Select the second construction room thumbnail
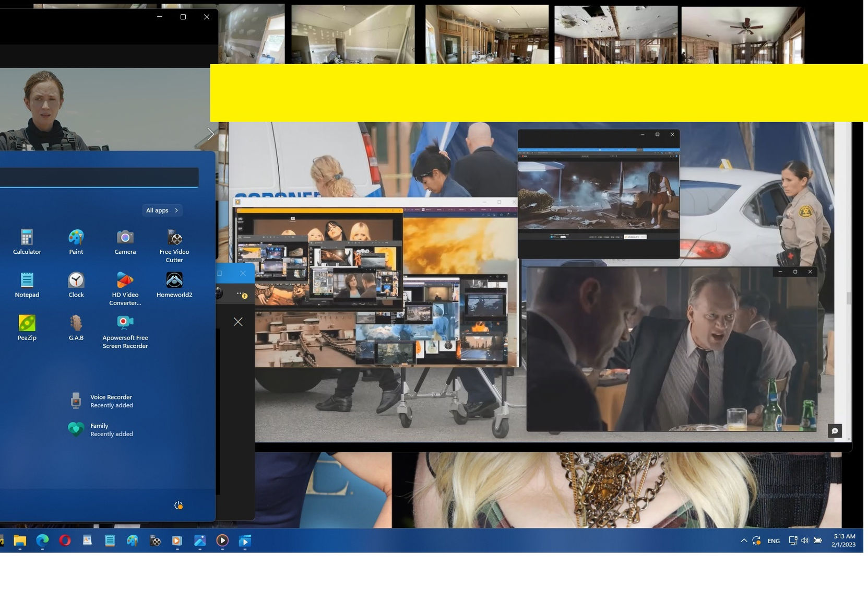868x610 pixels. point(353,34)
